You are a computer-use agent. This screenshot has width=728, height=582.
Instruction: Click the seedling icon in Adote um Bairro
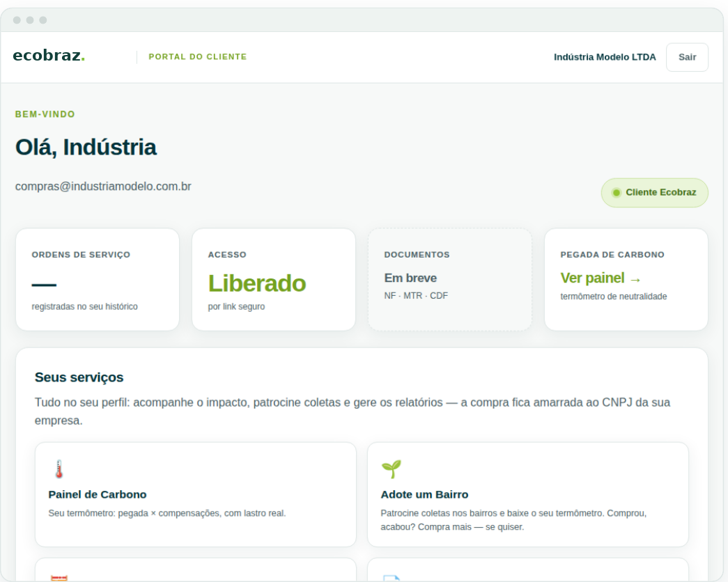coord(392,469)
